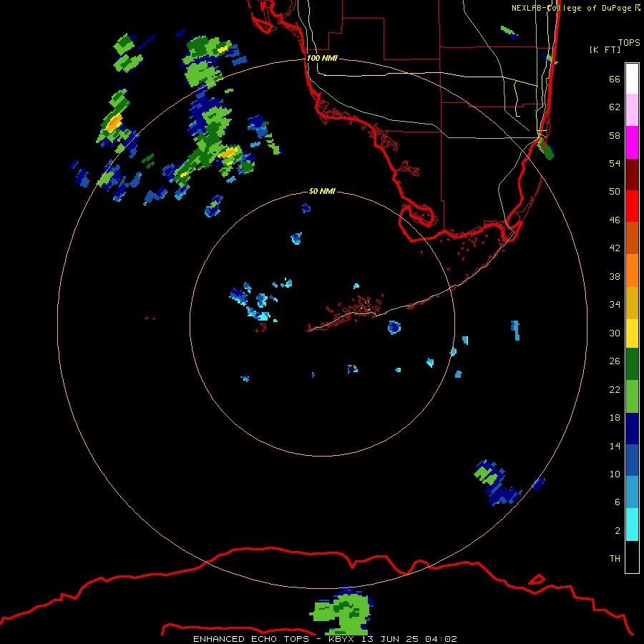Click the 13 JUN 25 date stamp

coord(390,639)
